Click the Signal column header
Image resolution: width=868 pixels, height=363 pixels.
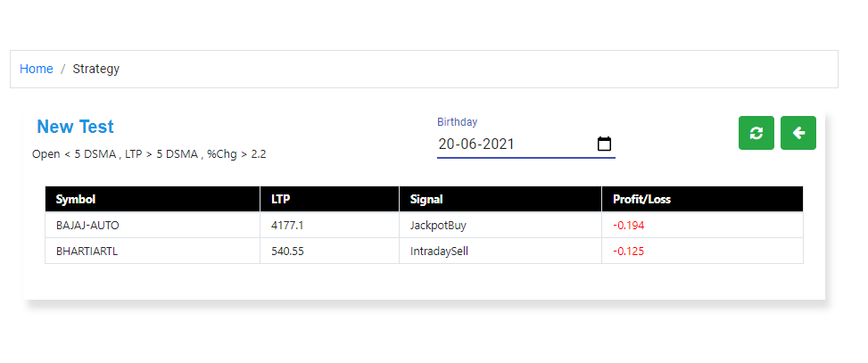click(x=500, y=199)
